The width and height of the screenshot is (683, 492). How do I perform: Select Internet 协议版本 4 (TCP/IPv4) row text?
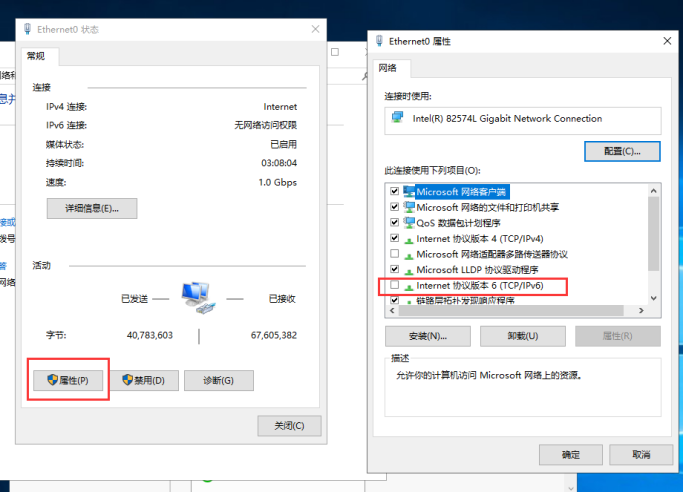480,239
